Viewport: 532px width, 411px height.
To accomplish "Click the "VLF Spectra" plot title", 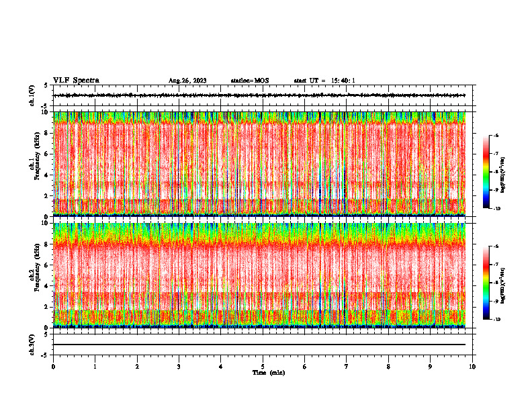I will pyautogui.click(x=76, y=81).
